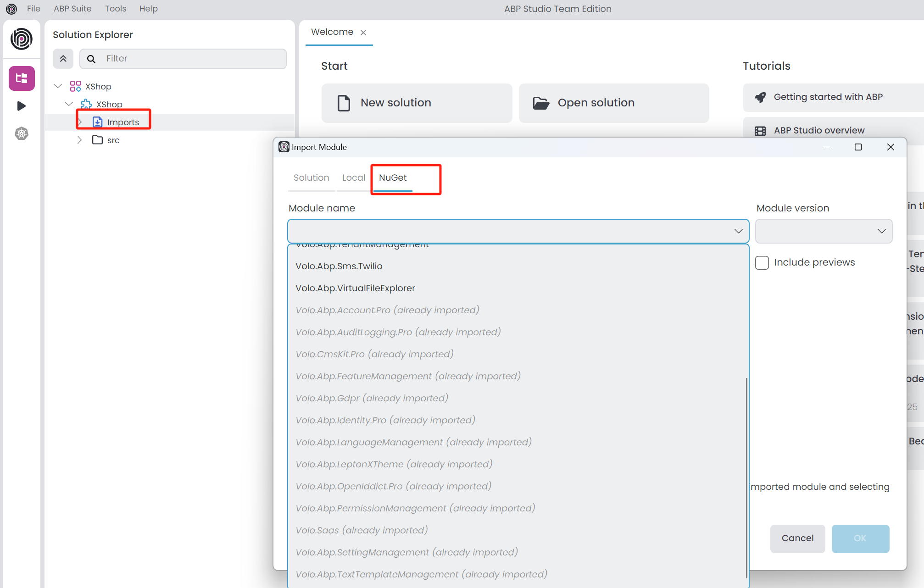
Task: Enable the Include previews checkbox
Action: [762, 262]
